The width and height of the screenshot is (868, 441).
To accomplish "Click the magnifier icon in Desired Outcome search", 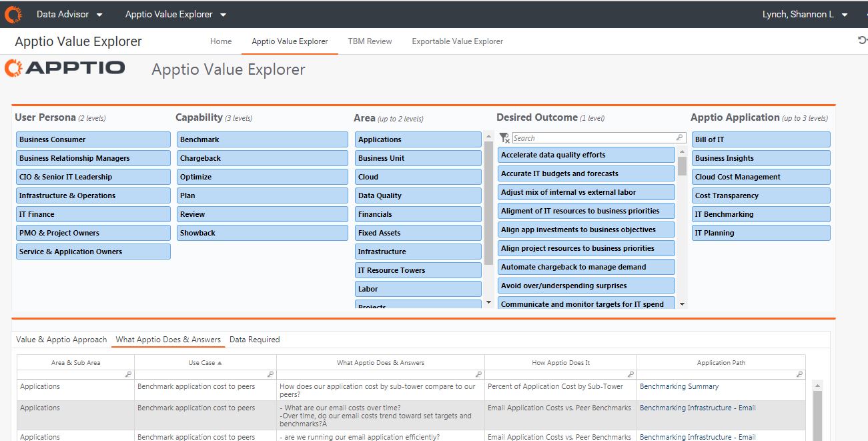I will (x=680, y=138).
